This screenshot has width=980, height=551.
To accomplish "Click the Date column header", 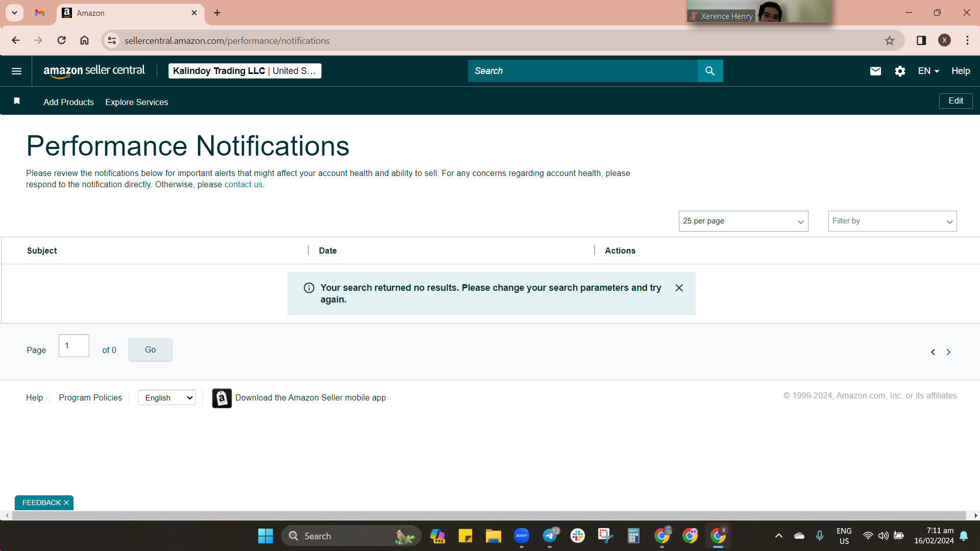I will click(328, 251).
